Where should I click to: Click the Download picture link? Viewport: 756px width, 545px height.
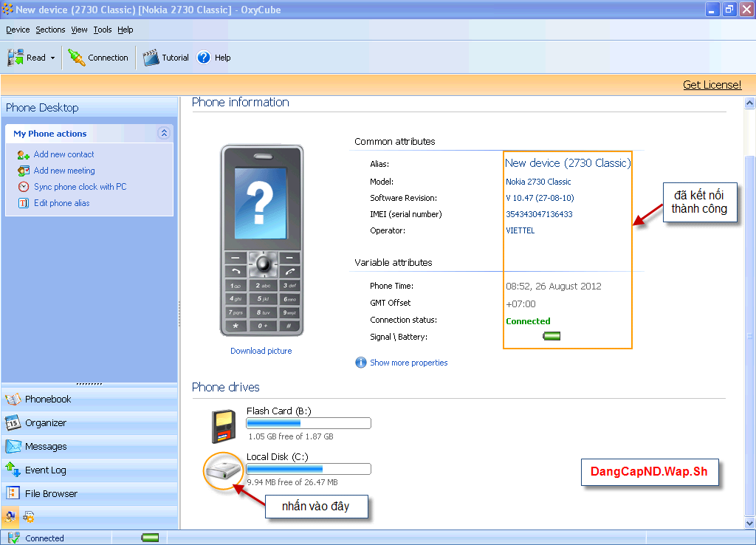coord(261,351)
